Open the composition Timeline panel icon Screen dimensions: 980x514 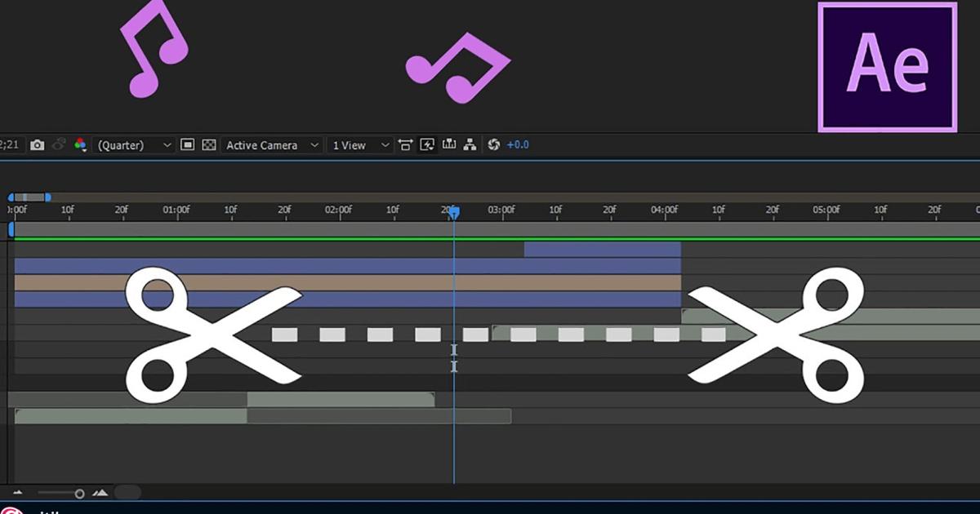[447, 144]
